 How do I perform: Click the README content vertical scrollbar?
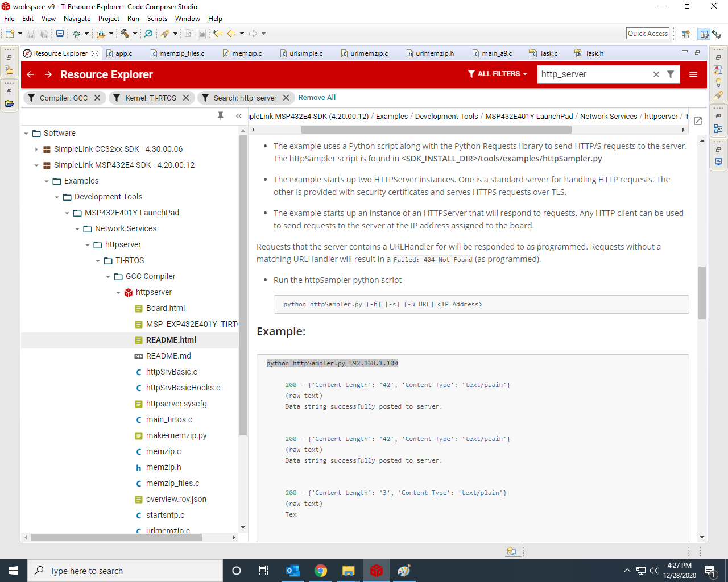[702, 293]
